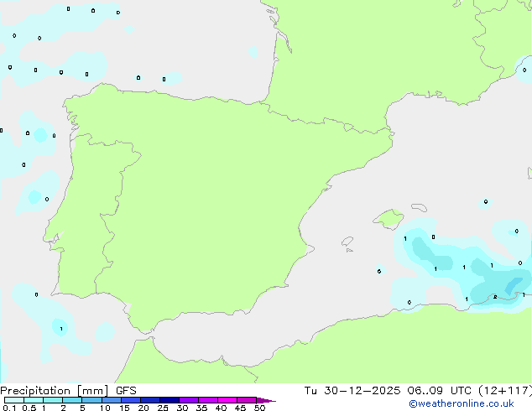
Task: Click Menorca island outline on the map
Action: [x=419, y=207]
